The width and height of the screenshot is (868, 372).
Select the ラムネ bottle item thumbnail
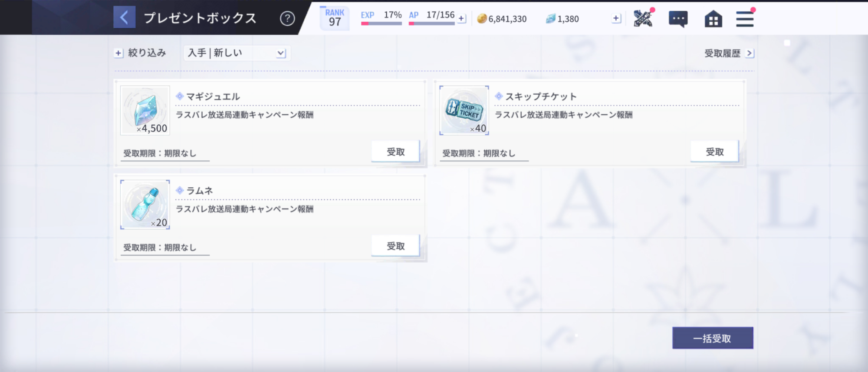coord(145,205)
